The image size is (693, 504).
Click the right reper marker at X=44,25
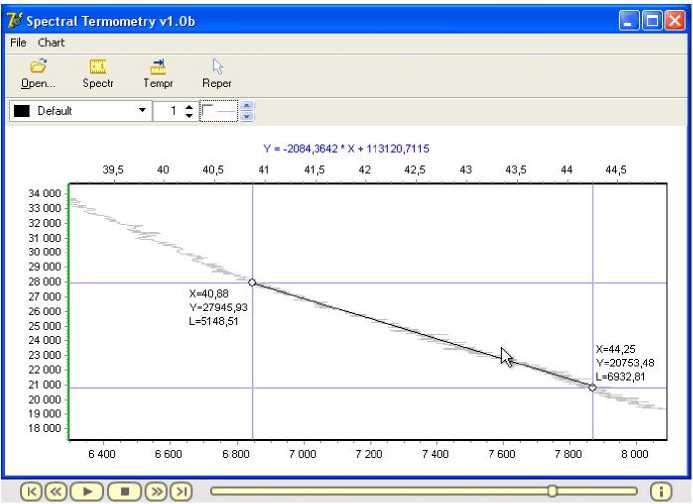click(593, 388)
